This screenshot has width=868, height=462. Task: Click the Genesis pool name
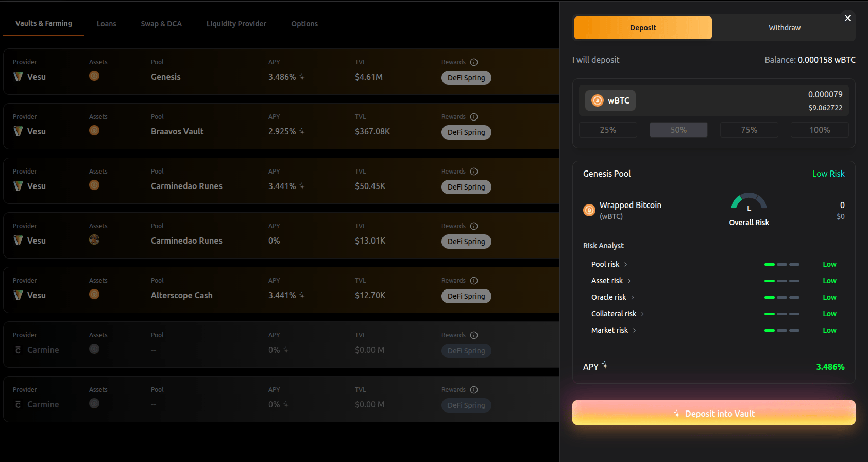(166, 77)
